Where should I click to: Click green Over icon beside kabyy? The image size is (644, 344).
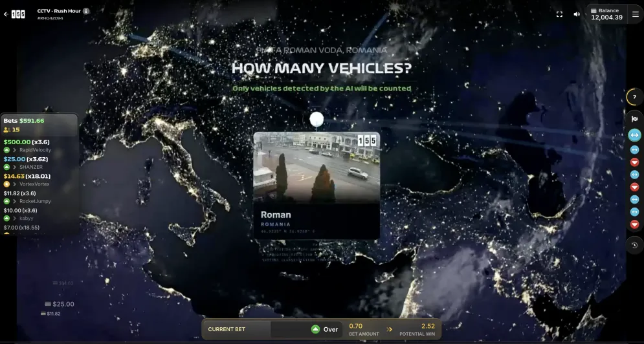(6, 219)
